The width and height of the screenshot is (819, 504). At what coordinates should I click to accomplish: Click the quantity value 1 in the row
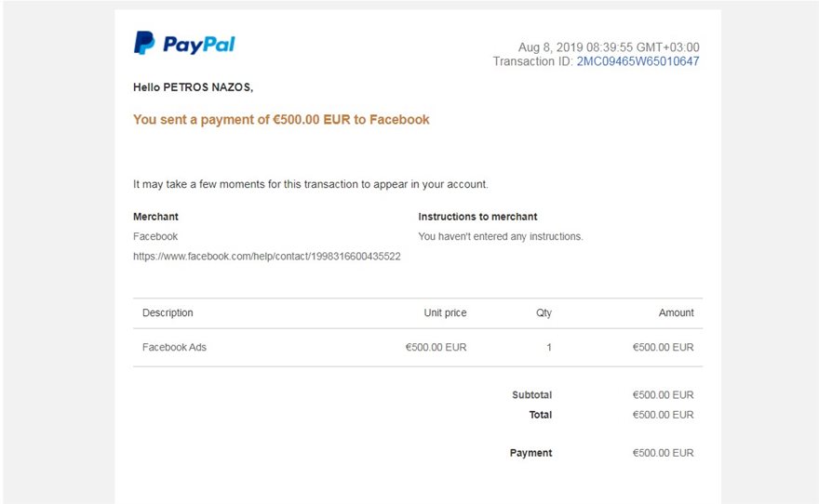pyautogui.click(x=549, y=348)
